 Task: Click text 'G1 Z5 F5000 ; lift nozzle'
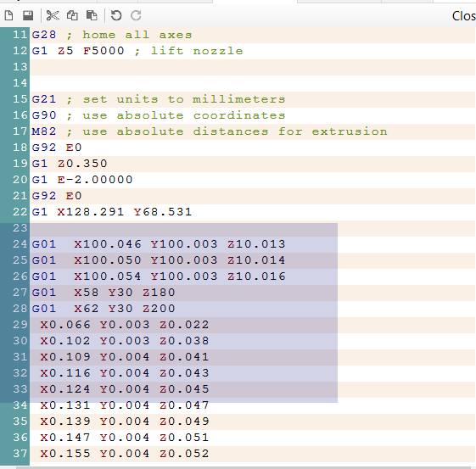click(137, 51)
